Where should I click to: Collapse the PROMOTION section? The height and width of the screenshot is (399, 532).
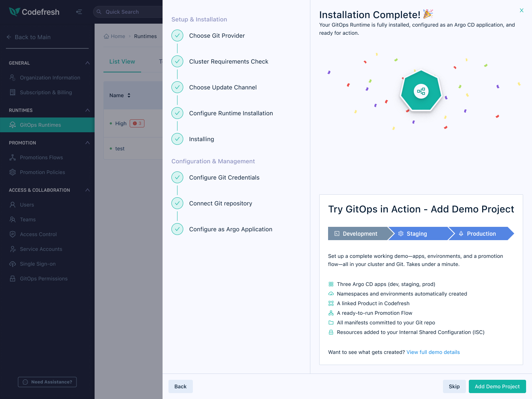[88, 143]
